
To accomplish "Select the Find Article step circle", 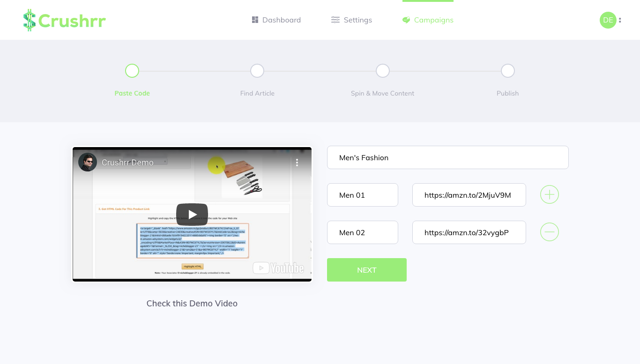I will 257,71.
